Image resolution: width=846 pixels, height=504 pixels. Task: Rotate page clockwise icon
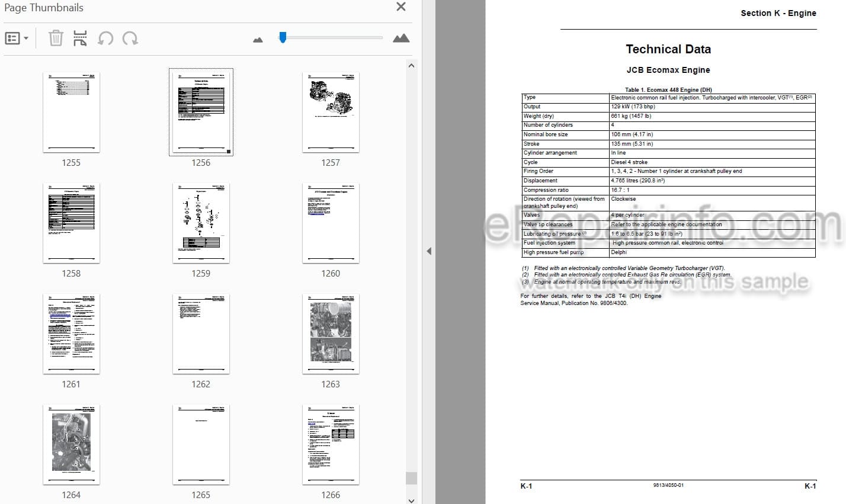point(130,38)
